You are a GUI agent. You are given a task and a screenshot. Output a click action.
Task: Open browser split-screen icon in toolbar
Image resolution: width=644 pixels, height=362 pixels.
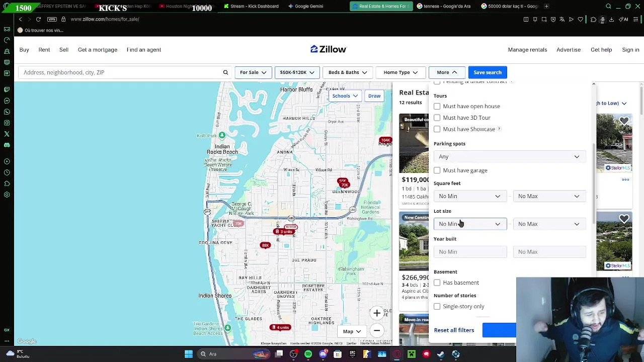point(526,19)
